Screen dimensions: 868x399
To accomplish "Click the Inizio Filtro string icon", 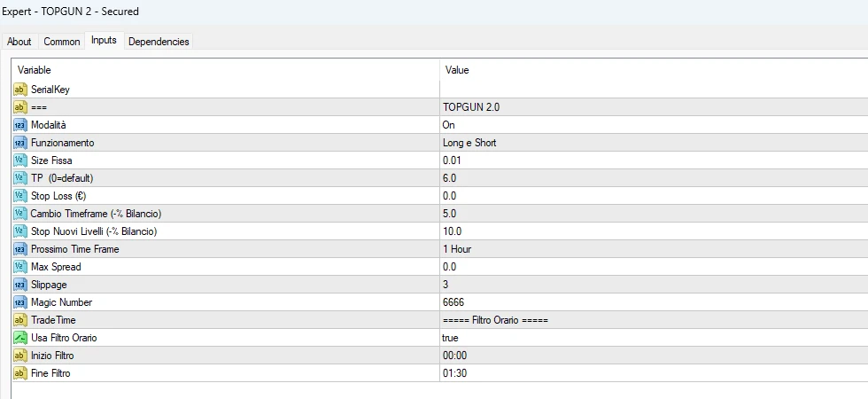I will pos(20,356).
